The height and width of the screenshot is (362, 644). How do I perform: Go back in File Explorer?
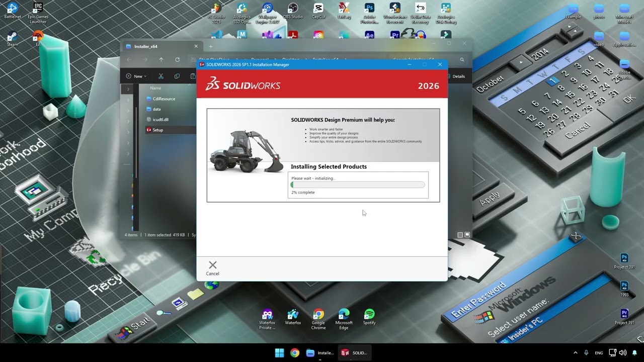129,59
